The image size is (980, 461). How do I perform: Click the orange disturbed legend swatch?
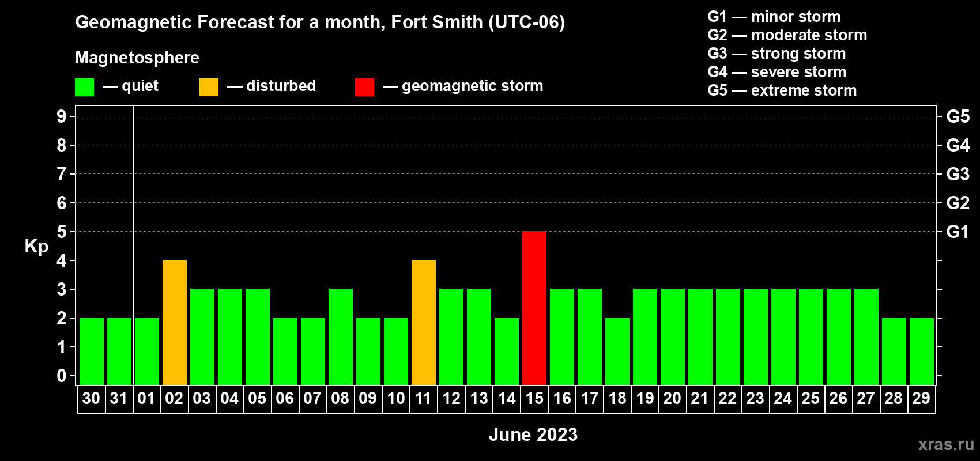[x=209, y=87]
